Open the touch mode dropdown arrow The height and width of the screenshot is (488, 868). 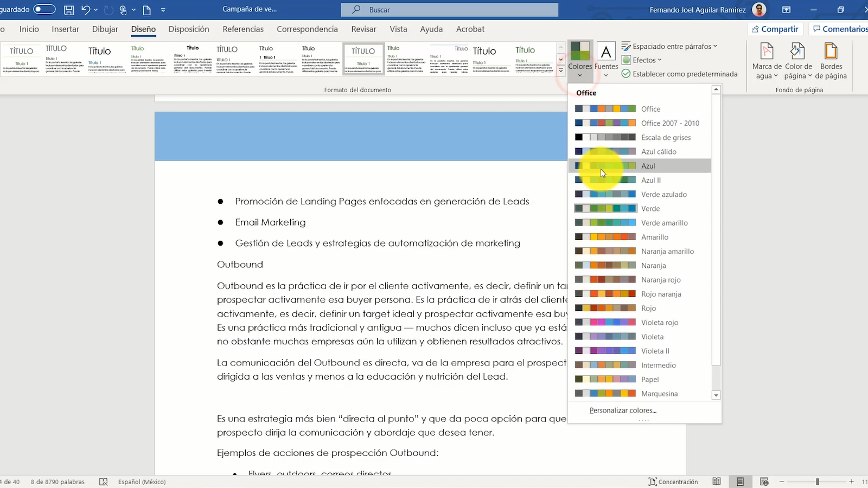coord(133,10)
